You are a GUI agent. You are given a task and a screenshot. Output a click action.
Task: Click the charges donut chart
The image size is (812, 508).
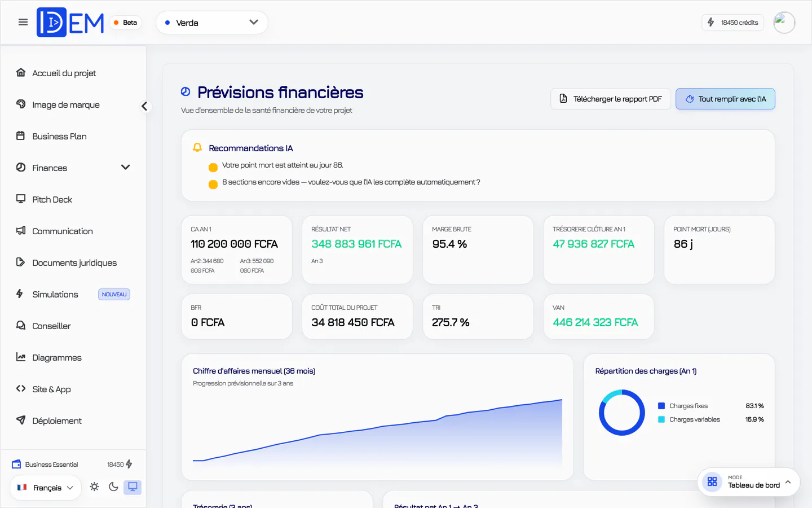[621, 413]
